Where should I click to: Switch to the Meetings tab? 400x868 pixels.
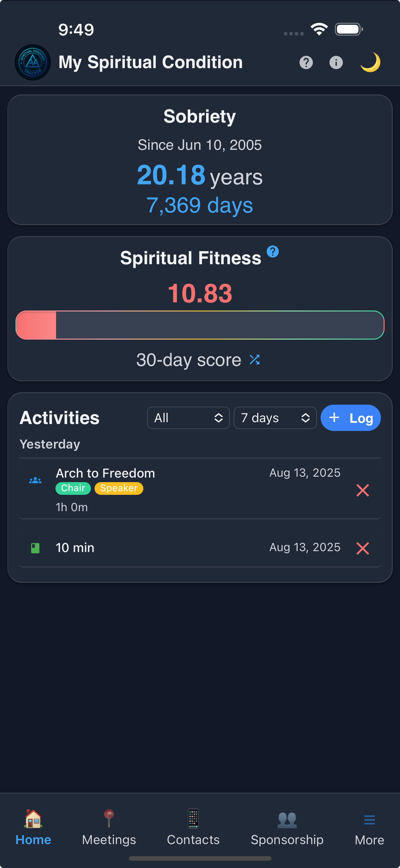[x=109, y=827]
